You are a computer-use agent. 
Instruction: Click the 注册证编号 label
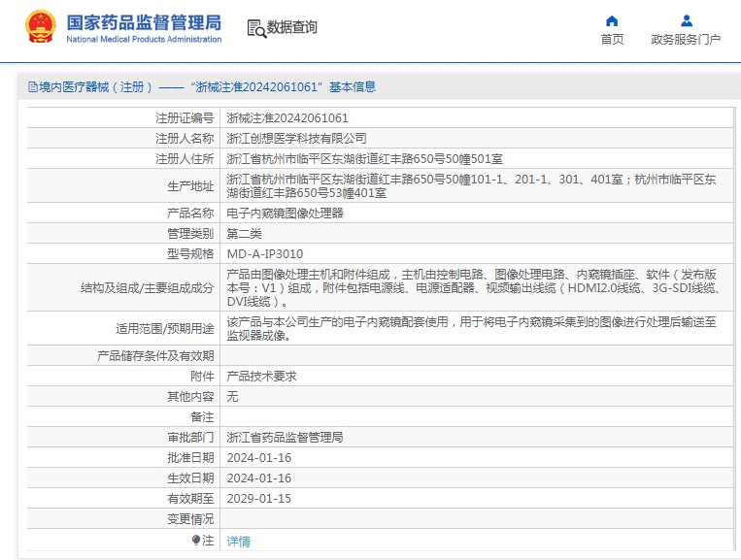pyautogui.click(x=185, y=118)
